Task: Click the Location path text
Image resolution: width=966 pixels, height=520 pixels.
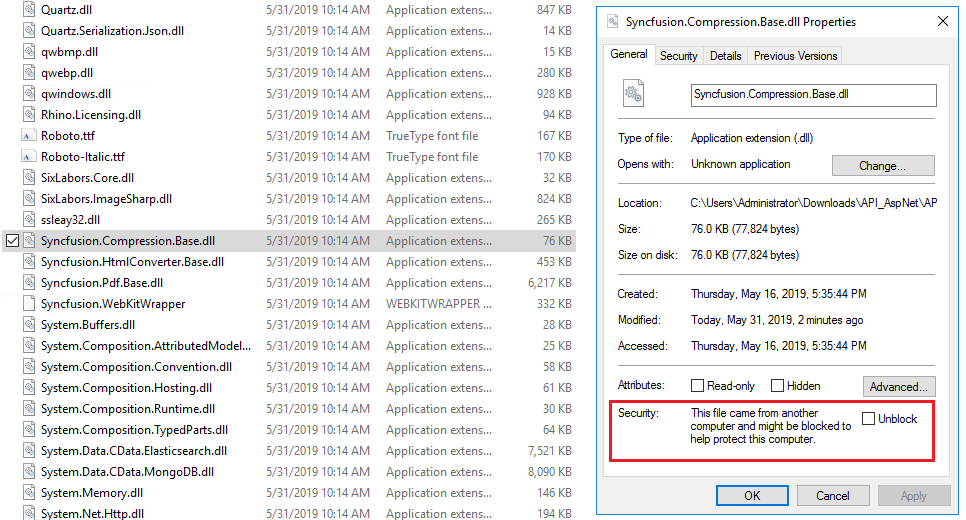Action: [x=814, y=203]
